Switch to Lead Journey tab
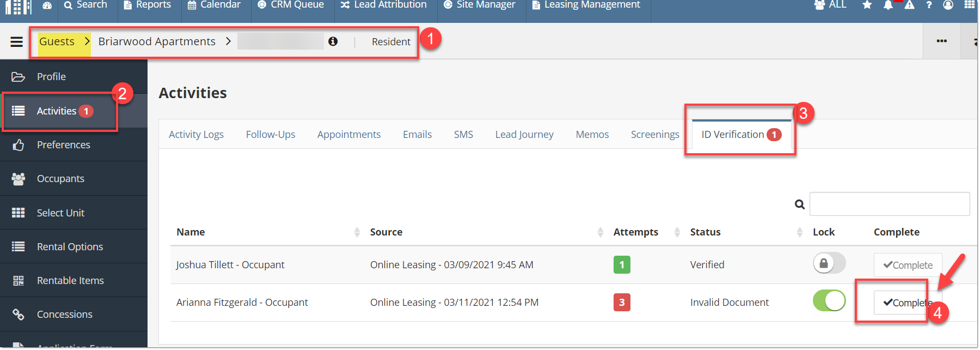The width and height of the screenshot is (980, 350). click(x=524, y=135)
